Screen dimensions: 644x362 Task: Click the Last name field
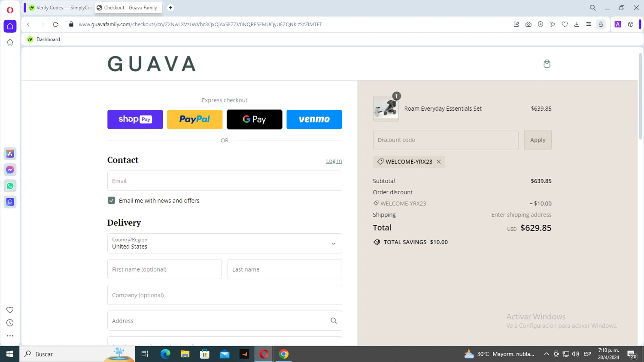285,269
